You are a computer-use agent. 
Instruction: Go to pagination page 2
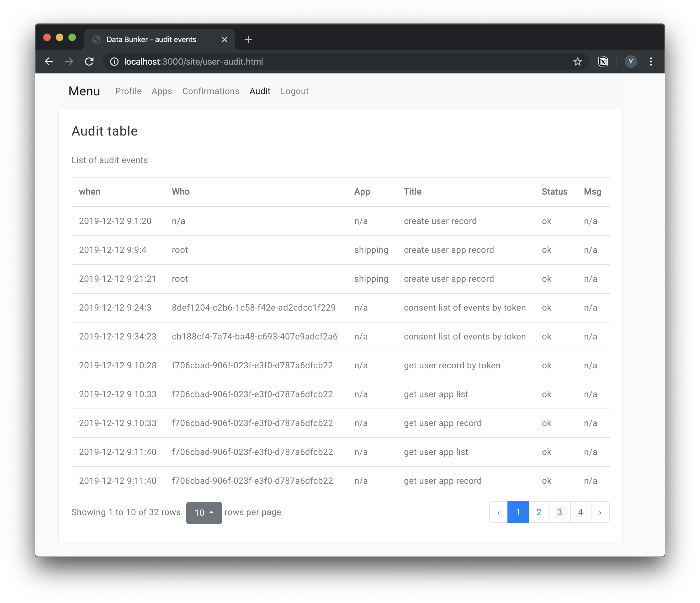538,512
